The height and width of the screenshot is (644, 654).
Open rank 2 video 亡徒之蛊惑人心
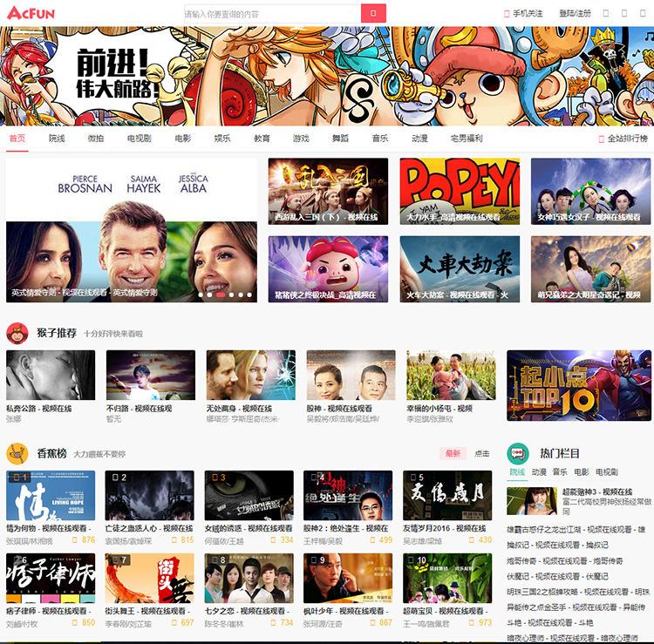pyautogui.click(x=149, y=496)
